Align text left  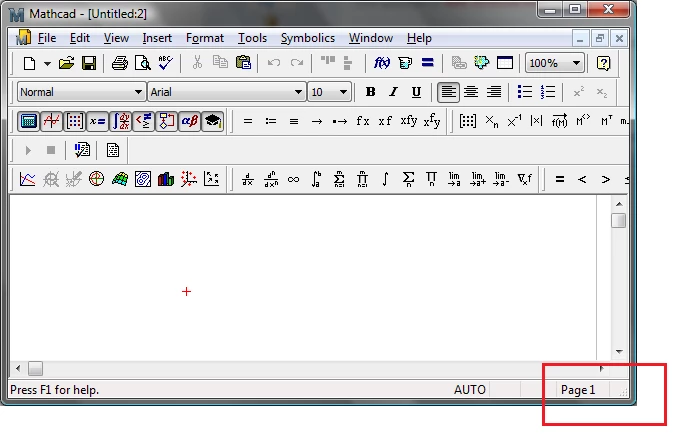point(448,92)
